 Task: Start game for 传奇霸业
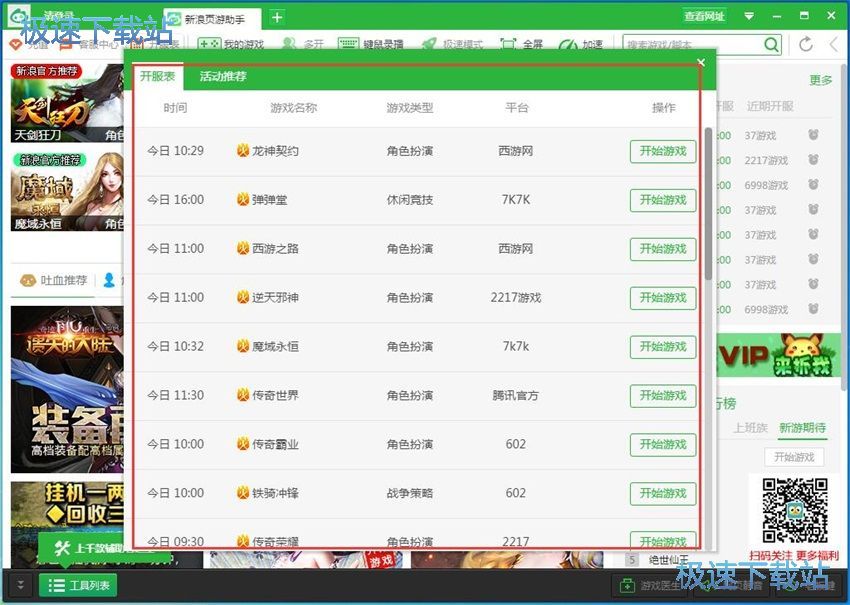pyautogui.click(x=663, y=444)
